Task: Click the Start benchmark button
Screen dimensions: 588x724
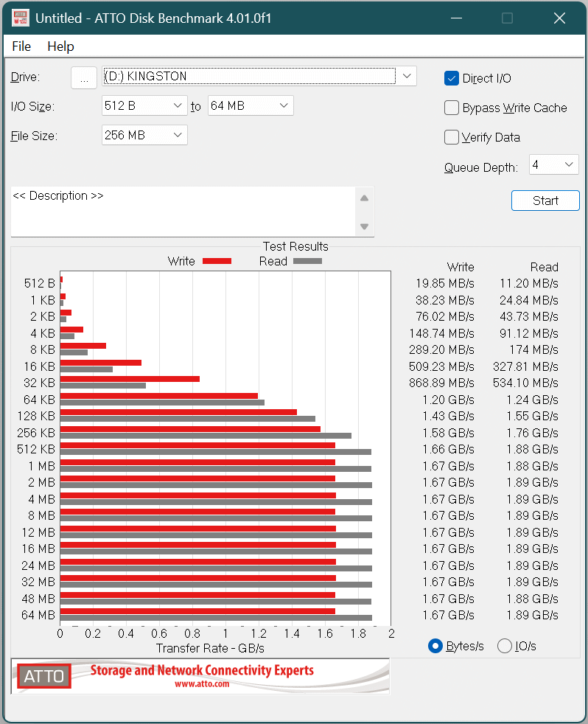Action: [545, 201]
